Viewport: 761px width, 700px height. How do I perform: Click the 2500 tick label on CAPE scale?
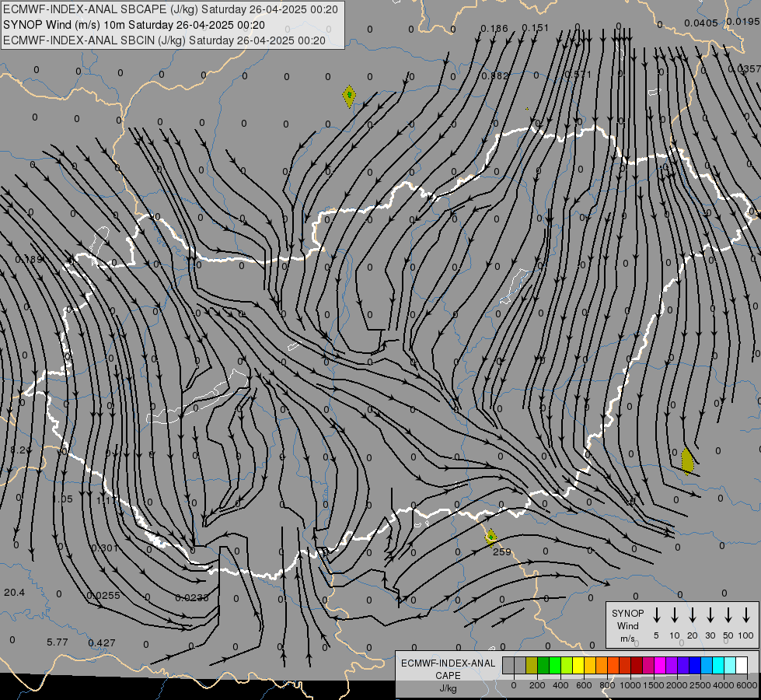point(700,685)
